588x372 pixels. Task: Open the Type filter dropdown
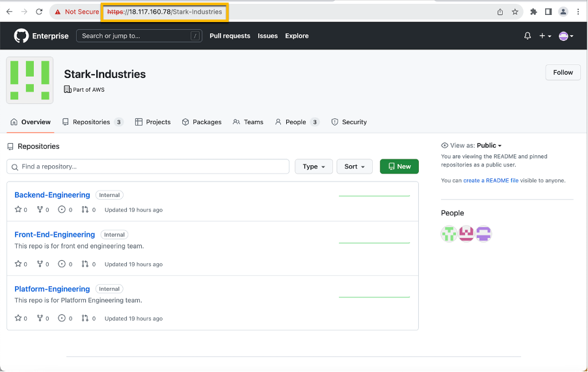(314, 166)
